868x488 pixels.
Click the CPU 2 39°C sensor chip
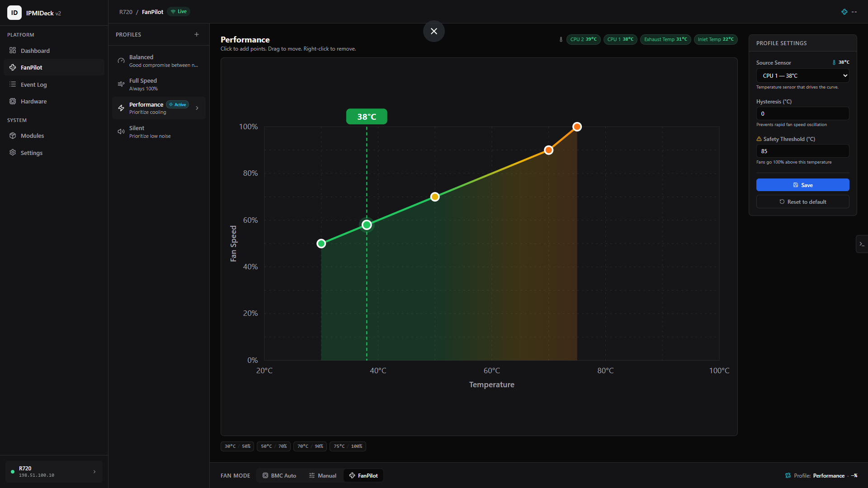tap(583, 39)
